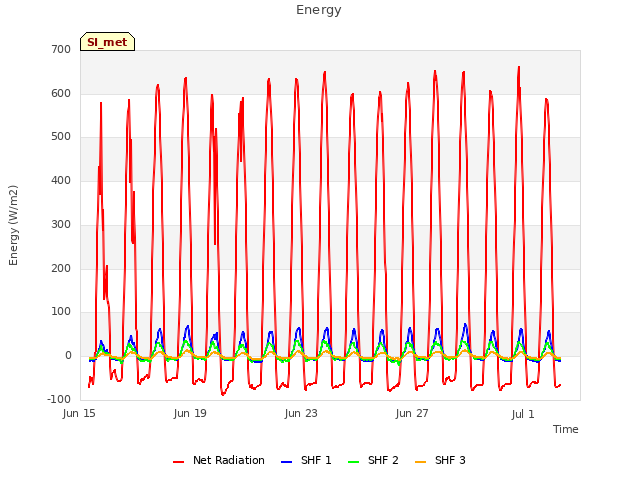Screen dimensions: 640x480
Task: Click the SI_met label box
Action: (x=107, y=42)
